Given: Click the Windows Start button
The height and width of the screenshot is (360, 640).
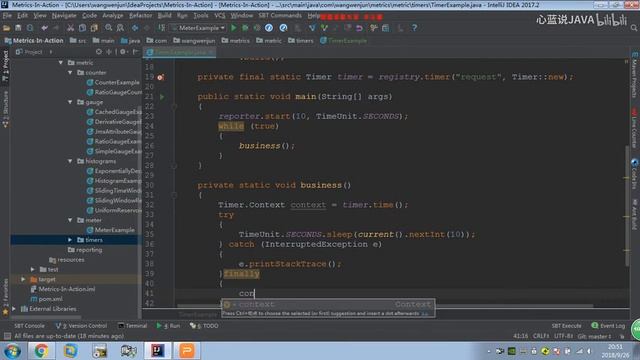Looking at the screenshot, I should 12,351.
